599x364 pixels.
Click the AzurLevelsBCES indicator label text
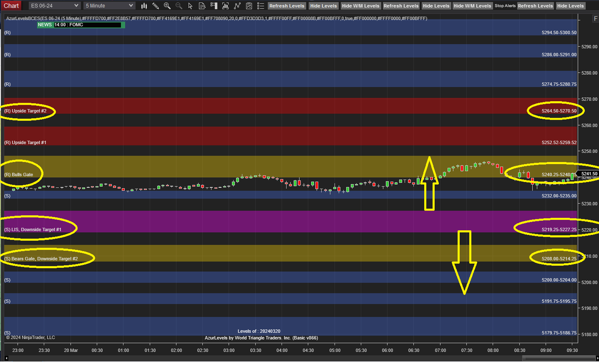[x=217, y=18]
